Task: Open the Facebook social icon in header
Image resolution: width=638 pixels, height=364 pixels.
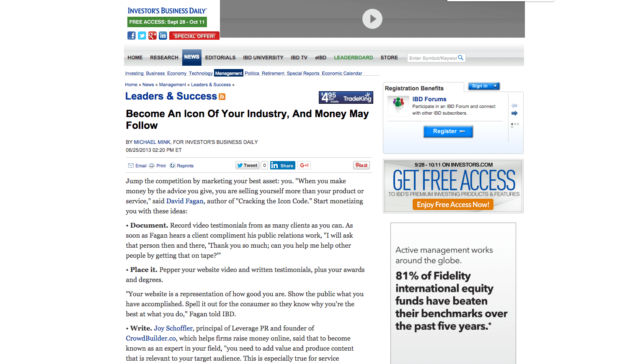Action: coord(132,36)
